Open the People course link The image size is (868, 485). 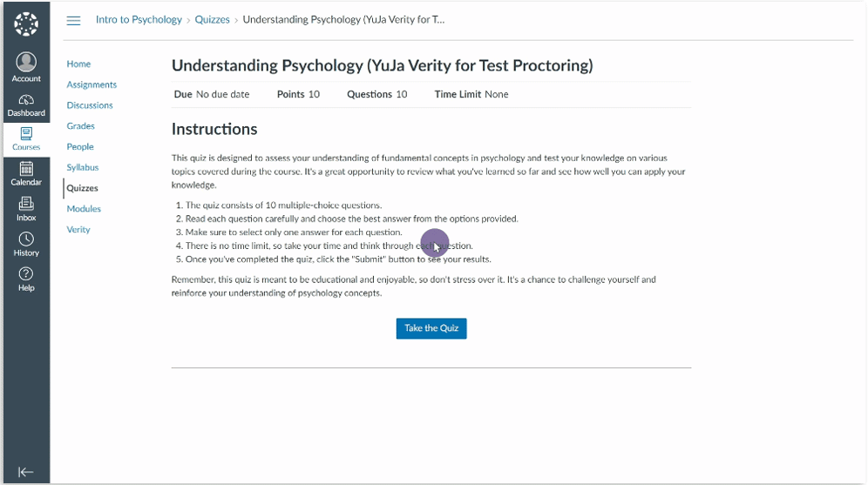pos(80,146)
